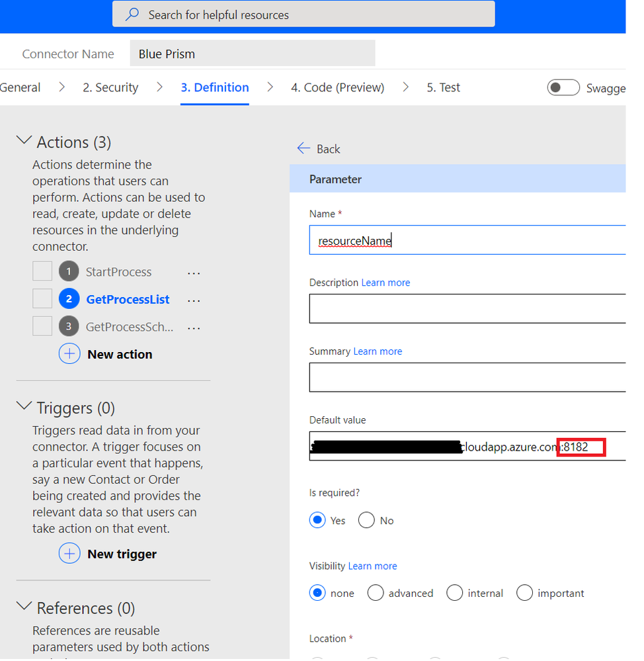Click chevron after General step
644x661 pixels.
[x=62, y=87]
